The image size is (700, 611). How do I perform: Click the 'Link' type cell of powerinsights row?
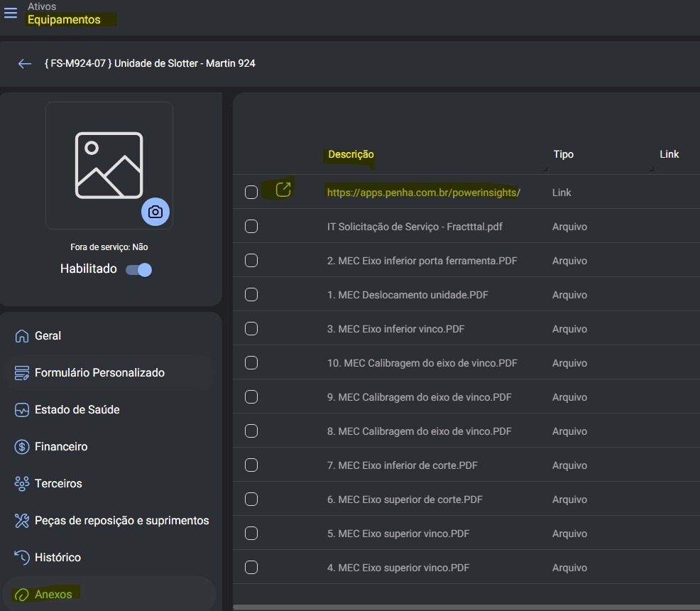(x=562, y=193)
